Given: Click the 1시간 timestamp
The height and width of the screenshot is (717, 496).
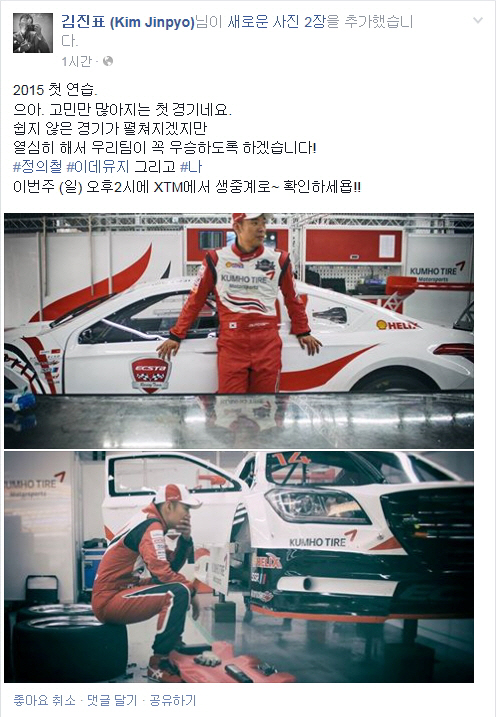Looking at the screenshot, I should pos(76,61).
